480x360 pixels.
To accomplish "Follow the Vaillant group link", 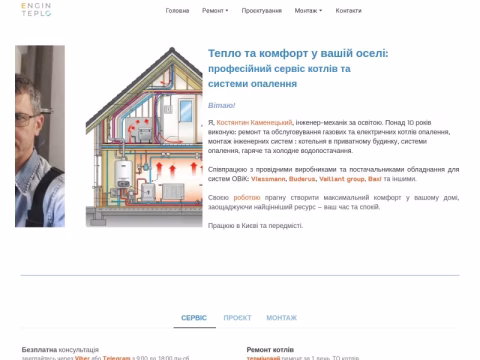I will point(342,179).
